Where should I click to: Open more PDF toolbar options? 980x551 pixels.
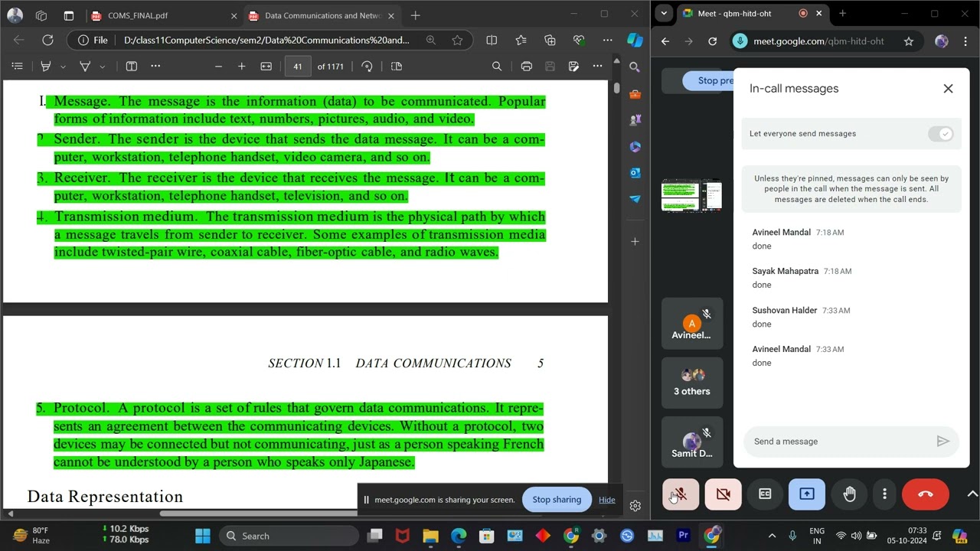coord(597,67)
